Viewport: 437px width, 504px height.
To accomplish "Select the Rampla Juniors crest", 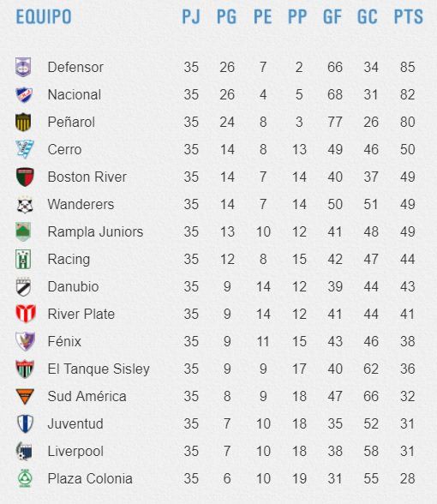I will 23,231.
